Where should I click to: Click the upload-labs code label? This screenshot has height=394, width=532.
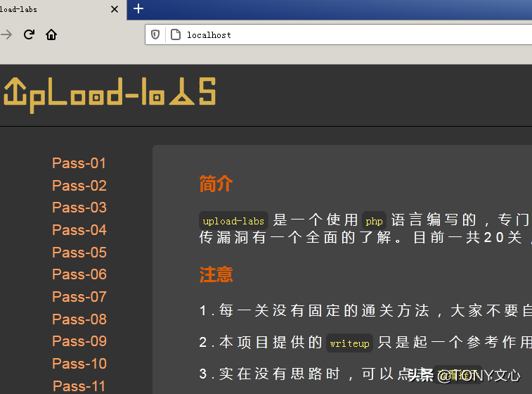point(233,221)
